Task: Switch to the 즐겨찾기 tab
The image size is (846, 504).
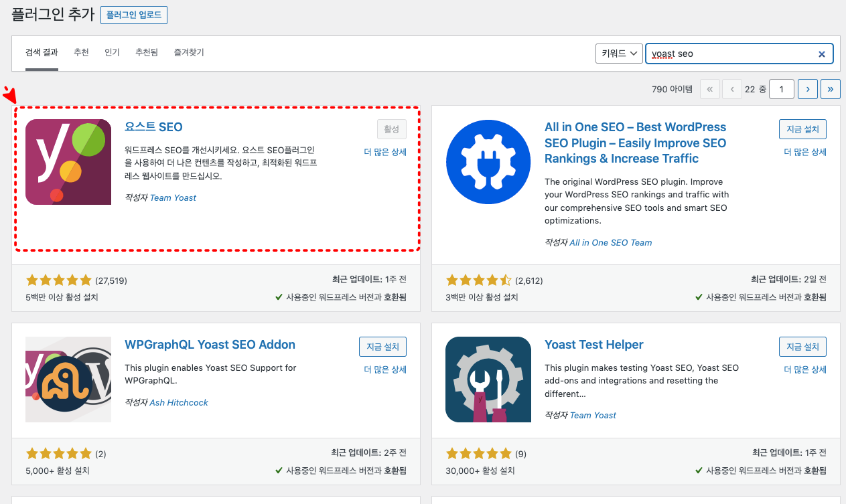Action: click(x=189, y=52)
